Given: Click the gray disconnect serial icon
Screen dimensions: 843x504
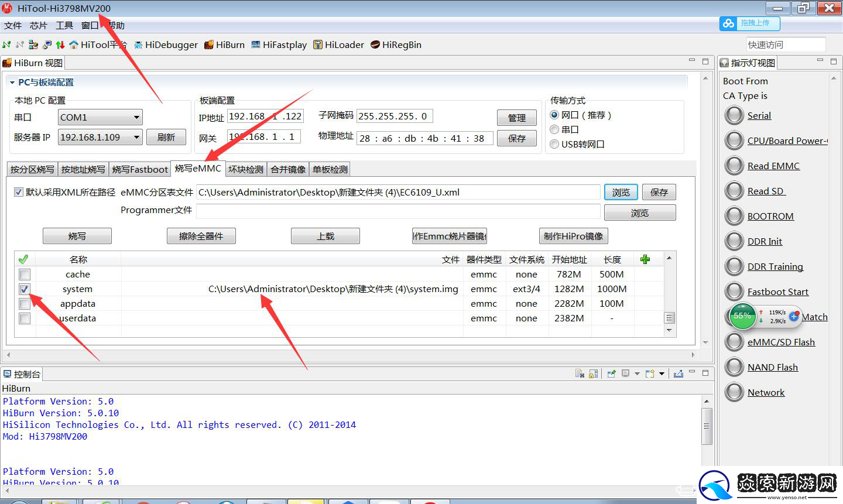Looking at the screenshot, I should coord(20,44).
